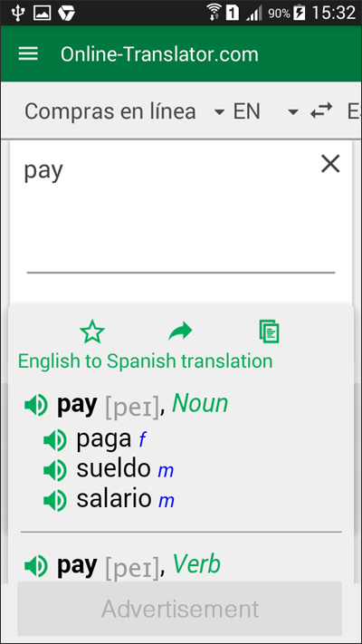Select the word salario translation

coord(114,498)
